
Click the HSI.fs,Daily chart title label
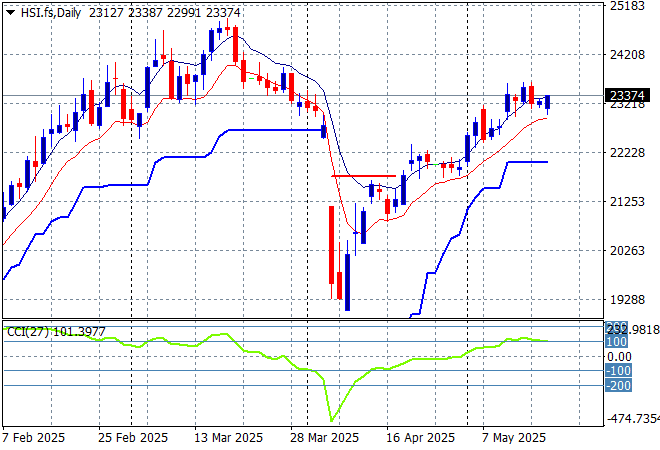[51, 13]
